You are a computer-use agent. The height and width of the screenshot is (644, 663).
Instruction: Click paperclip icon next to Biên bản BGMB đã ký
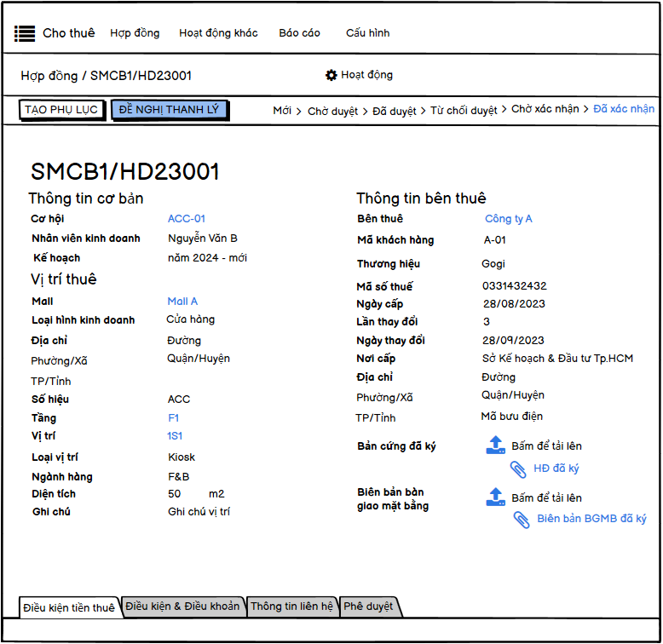522,520
